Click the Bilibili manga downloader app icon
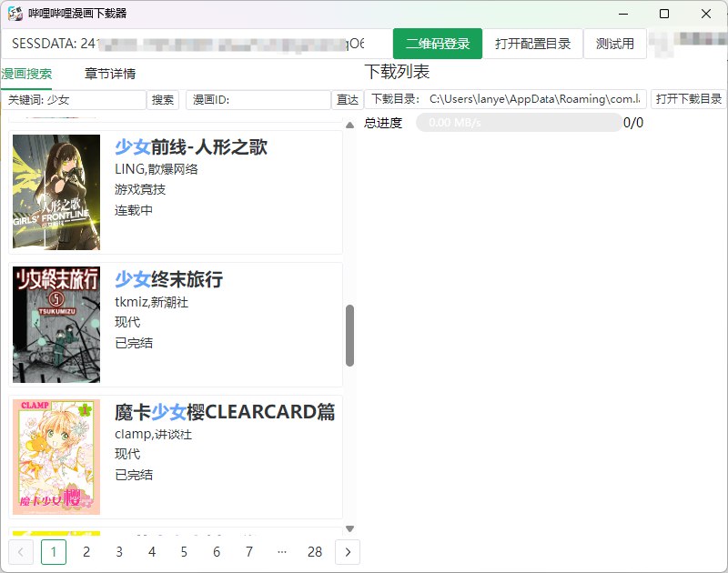 [x=14, y=14]
